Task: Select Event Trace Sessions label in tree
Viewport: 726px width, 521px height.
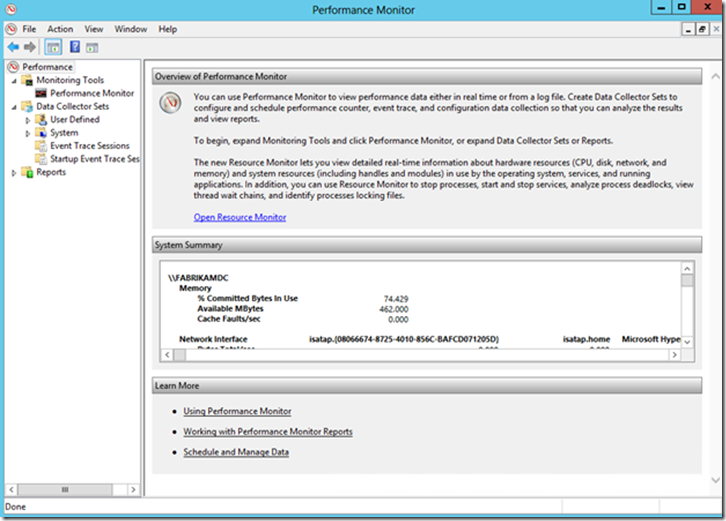Action: coord(90,145)
